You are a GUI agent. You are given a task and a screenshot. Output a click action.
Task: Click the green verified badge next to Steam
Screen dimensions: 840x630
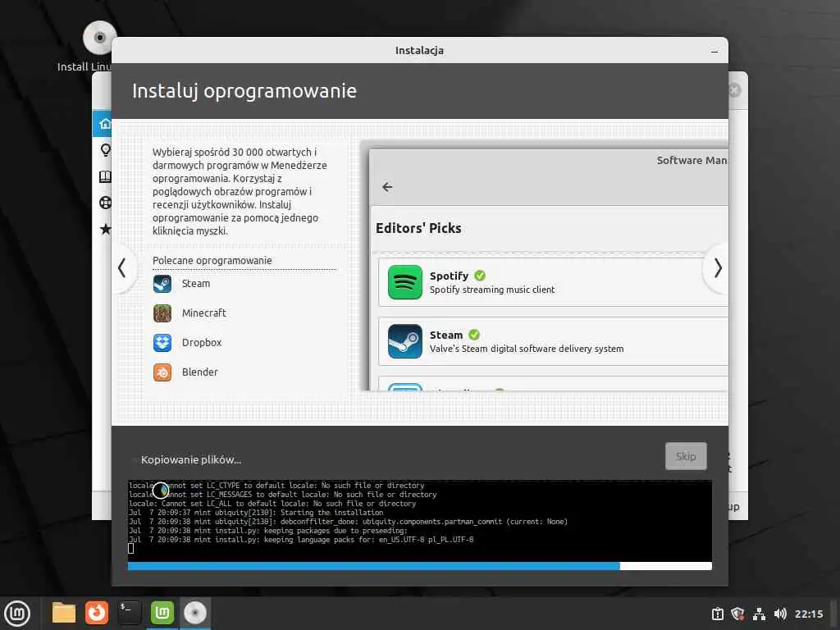(474, 335)
